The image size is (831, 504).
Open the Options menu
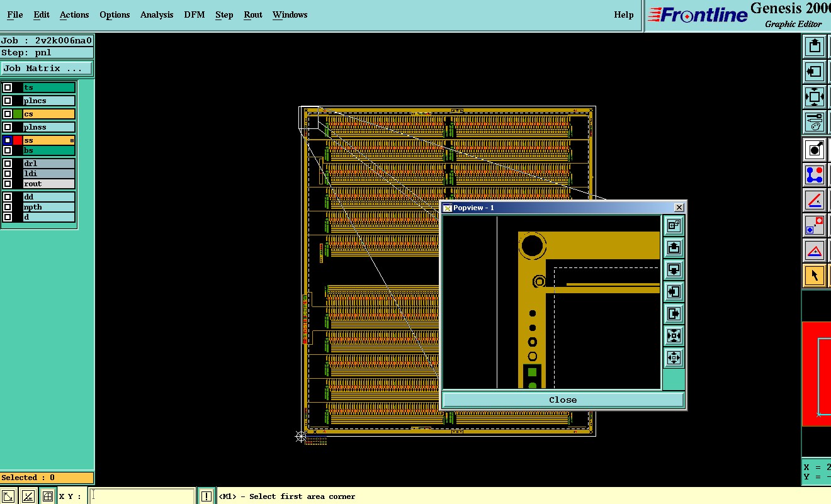point(115,14)
